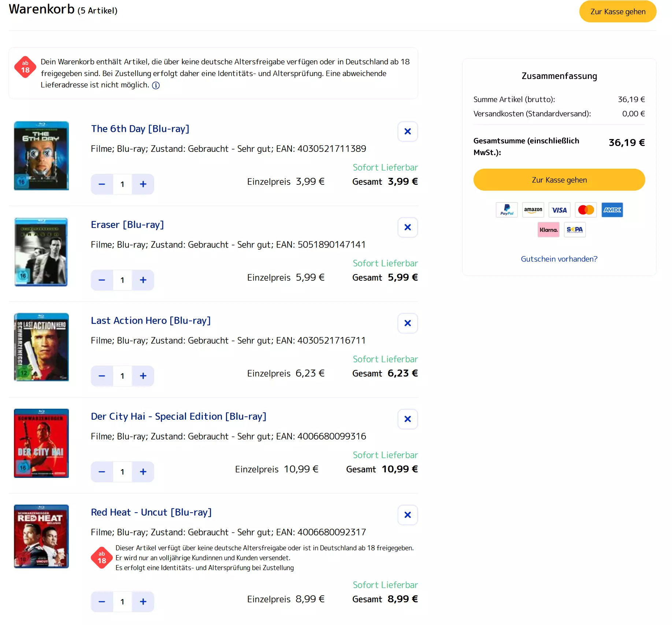The height and width of the screenshot is (625, 672).
Task: Increase quantity of Last Action Hero
Action: [x=143, y=376]
